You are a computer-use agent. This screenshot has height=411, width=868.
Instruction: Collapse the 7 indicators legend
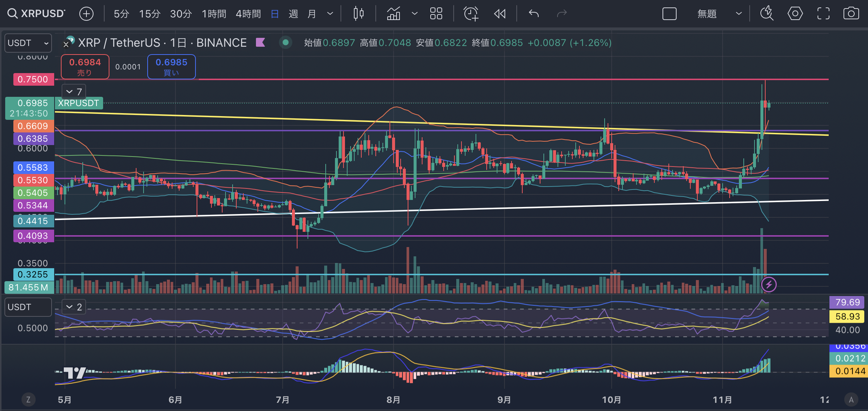(x=73, y=92)
